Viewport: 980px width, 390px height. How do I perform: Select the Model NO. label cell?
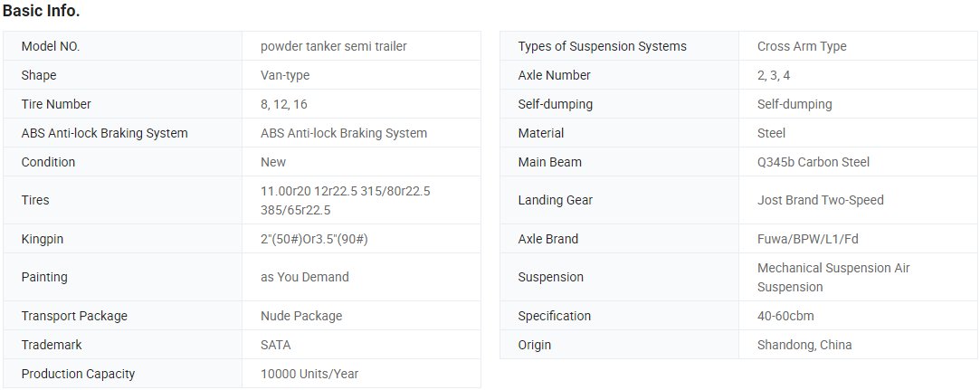tap(122, 46)
